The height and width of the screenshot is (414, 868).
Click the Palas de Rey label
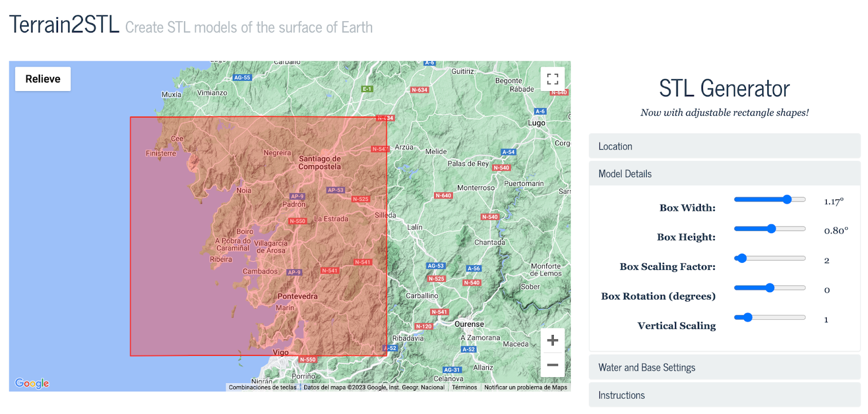tap(468, 164)
